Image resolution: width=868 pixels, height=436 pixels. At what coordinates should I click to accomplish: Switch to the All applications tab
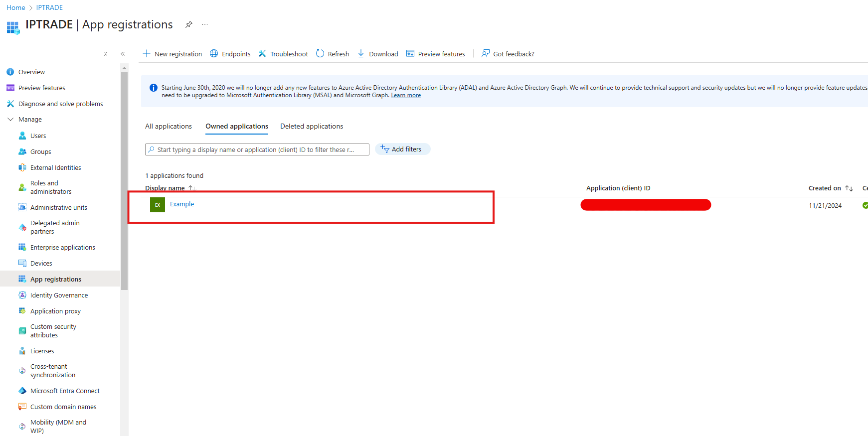coord(169,127)
